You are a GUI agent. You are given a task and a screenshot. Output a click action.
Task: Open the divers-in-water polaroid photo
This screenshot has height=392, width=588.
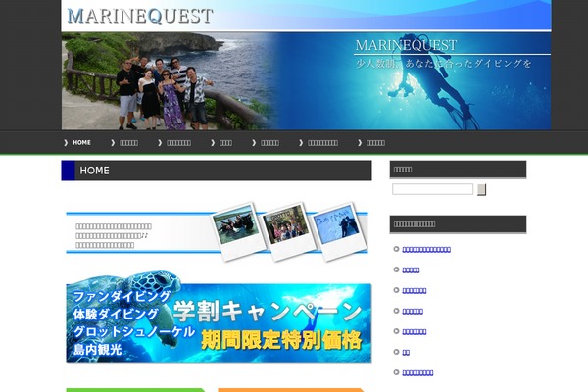pyautogui.click(x=239, y=230)
